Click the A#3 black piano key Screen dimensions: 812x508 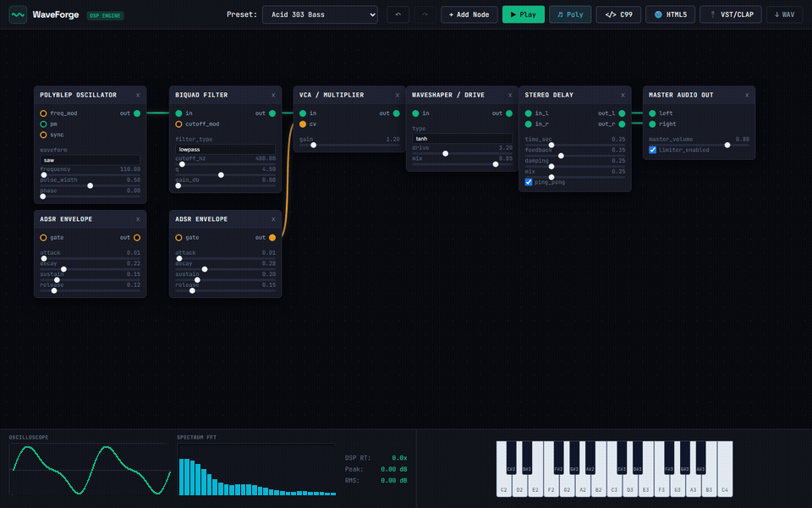[x=700, y=457]
